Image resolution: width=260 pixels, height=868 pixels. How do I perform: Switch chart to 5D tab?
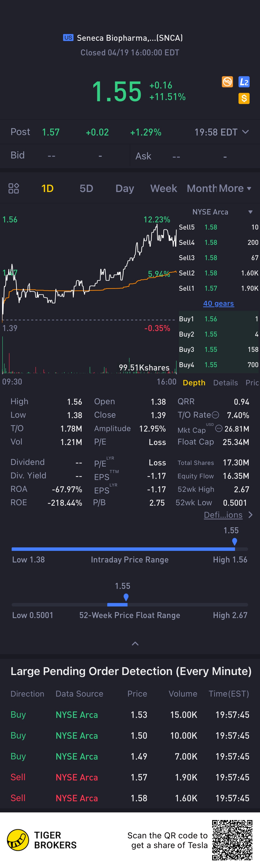click(x=86, y=188)
